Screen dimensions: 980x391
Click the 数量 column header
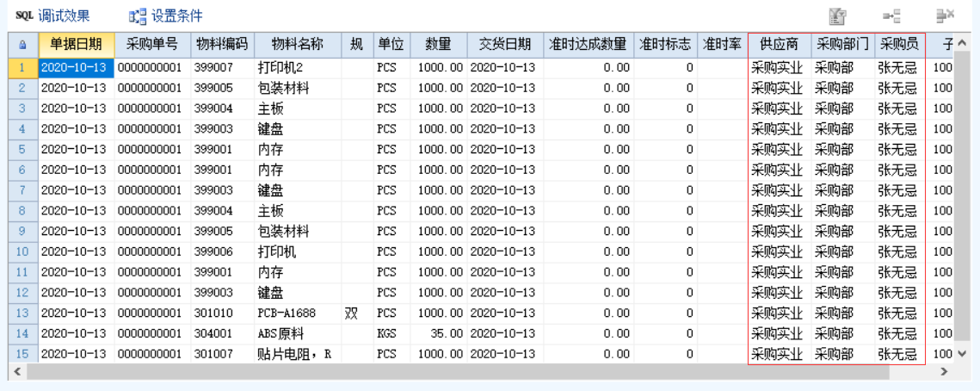(439, 45)
